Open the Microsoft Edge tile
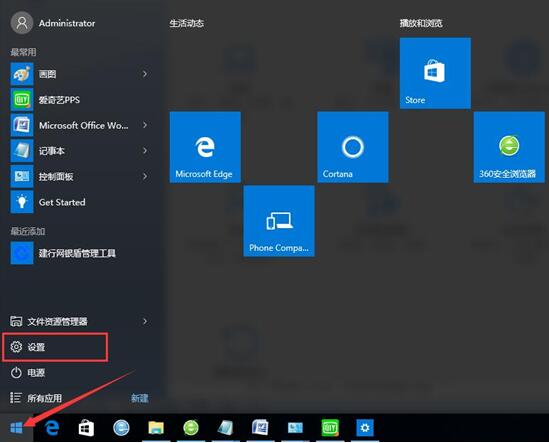This screenshot has width=549, height=443. tap(205, 147)
